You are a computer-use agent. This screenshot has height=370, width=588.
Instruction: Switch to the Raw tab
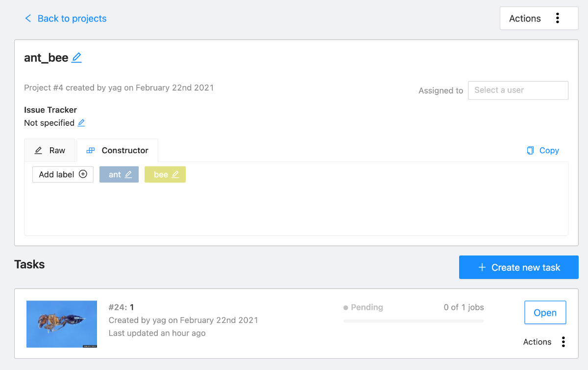(x=50, y=151)
